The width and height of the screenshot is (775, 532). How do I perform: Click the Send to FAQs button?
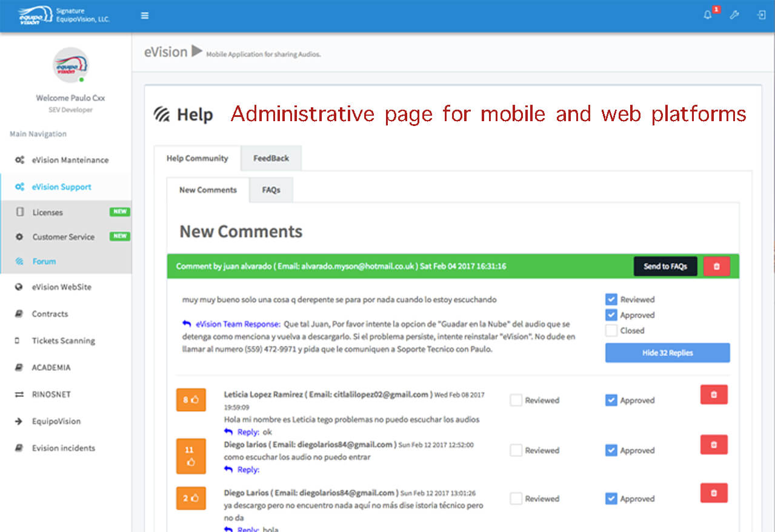tap(665, 267)
